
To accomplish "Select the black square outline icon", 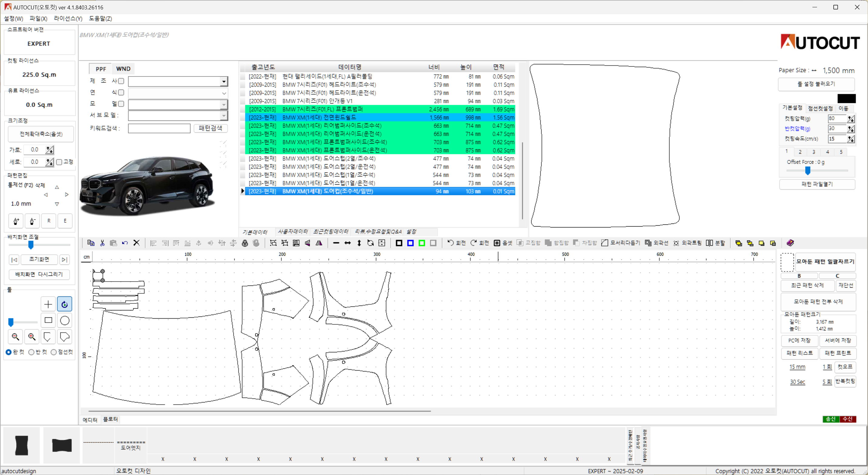I will [399, 243].
